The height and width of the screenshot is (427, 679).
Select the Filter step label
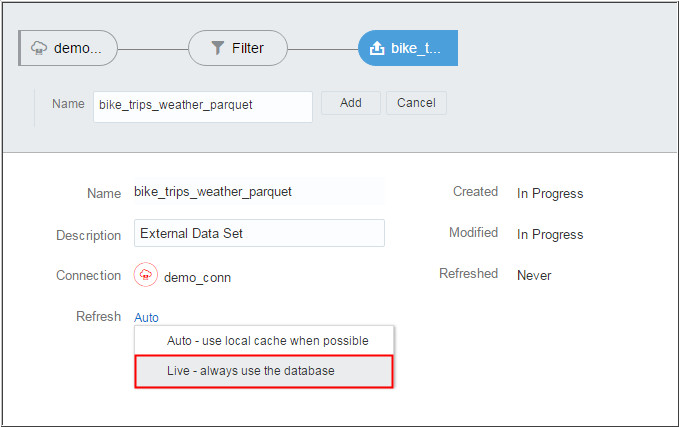click(x=248, y=48)
